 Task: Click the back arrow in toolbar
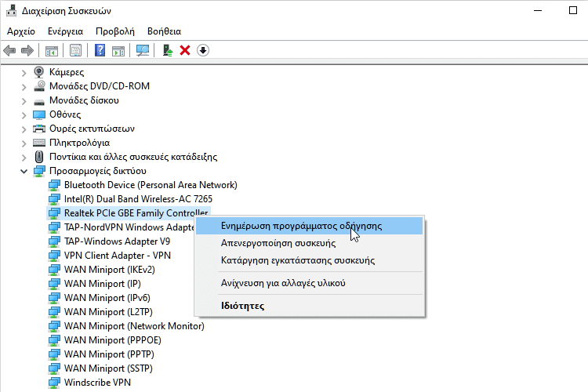tap(9, 50)
